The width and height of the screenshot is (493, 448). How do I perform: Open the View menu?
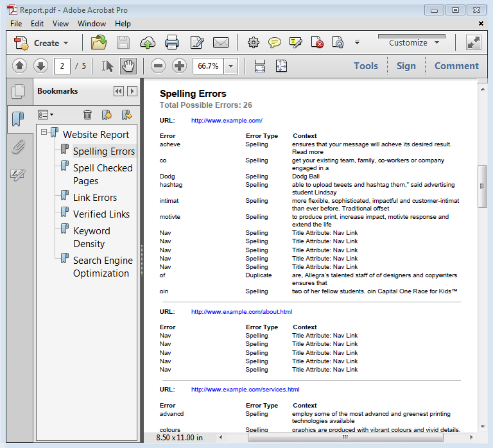click(60, 24)
